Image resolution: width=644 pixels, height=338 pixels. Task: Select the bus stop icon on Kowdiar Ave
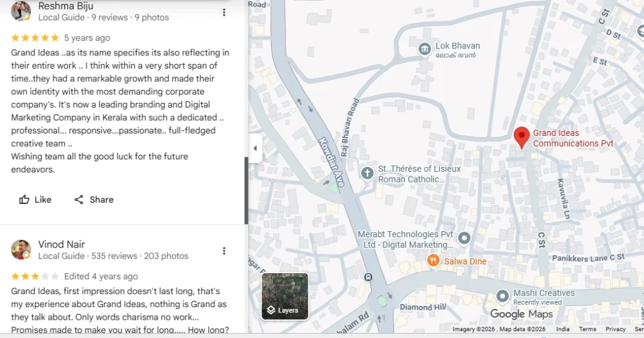click(369, 277)
